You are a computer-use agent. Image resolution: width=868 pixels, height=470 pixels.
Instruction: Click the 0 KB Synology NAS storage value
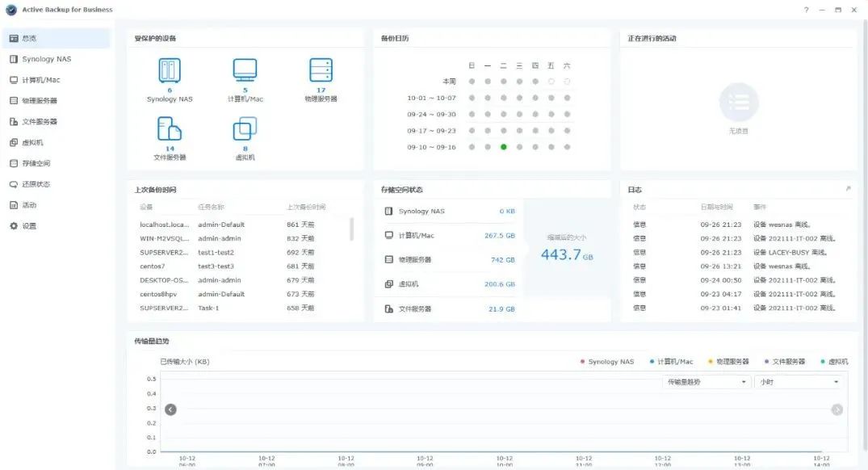507,211
